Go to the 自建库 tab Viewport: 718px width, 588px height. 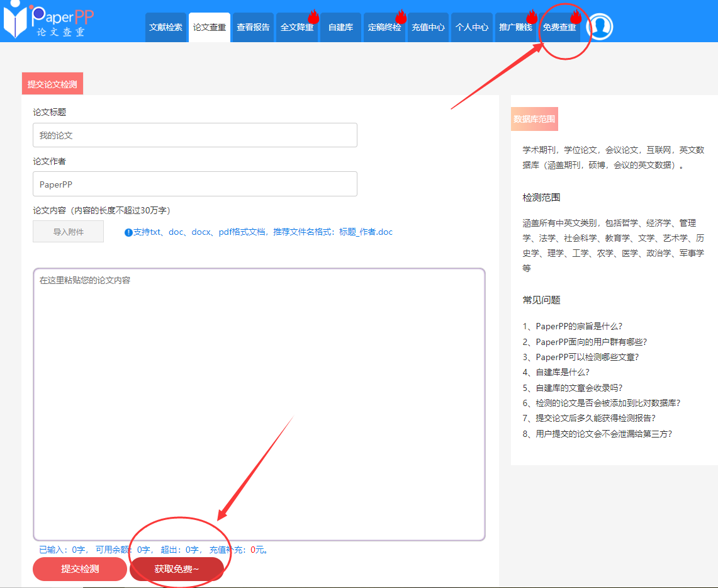(340, 28)
